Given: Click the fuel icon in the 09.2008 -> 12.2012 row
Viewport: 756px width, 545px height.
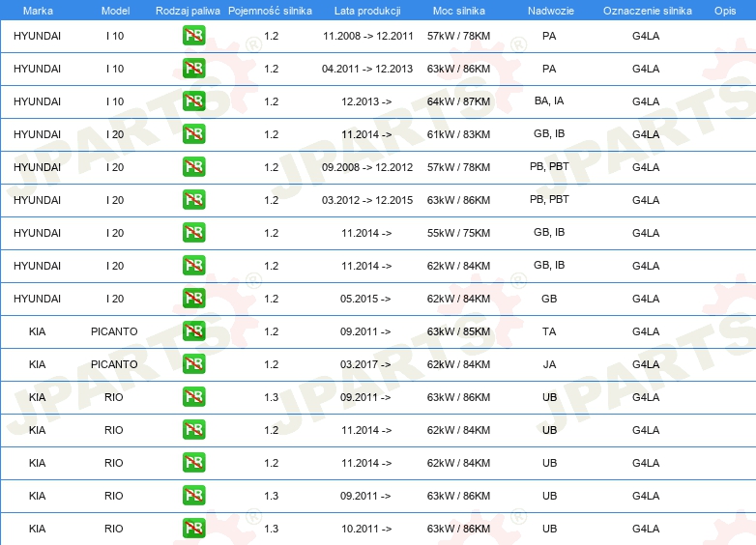Looking at the screenshot, I should click(x=193, y=167).
